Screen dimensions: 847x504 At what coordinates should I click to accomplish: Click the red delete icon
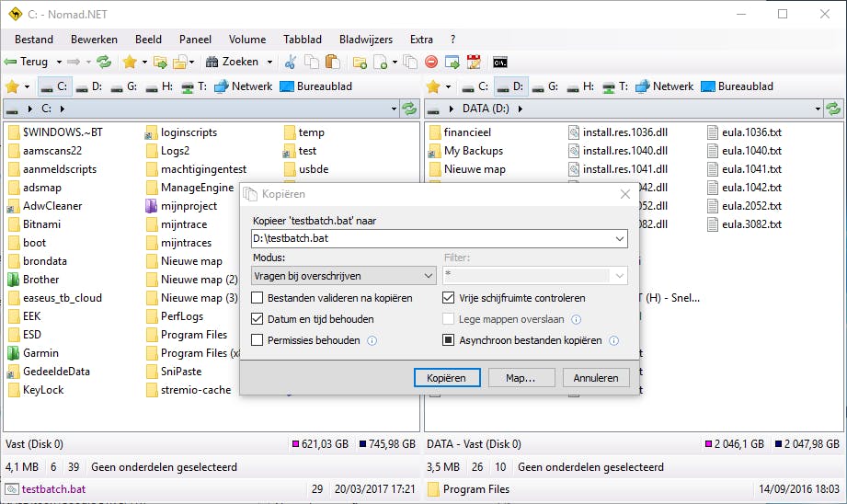(x=431, y=63)
